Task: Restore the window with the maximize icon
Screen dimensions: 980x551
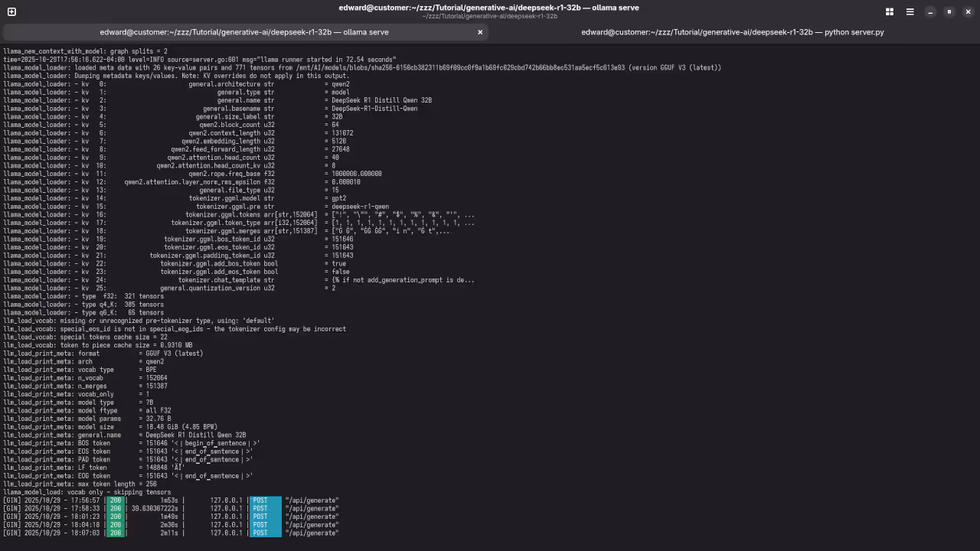Action: (x=949, y=11)
